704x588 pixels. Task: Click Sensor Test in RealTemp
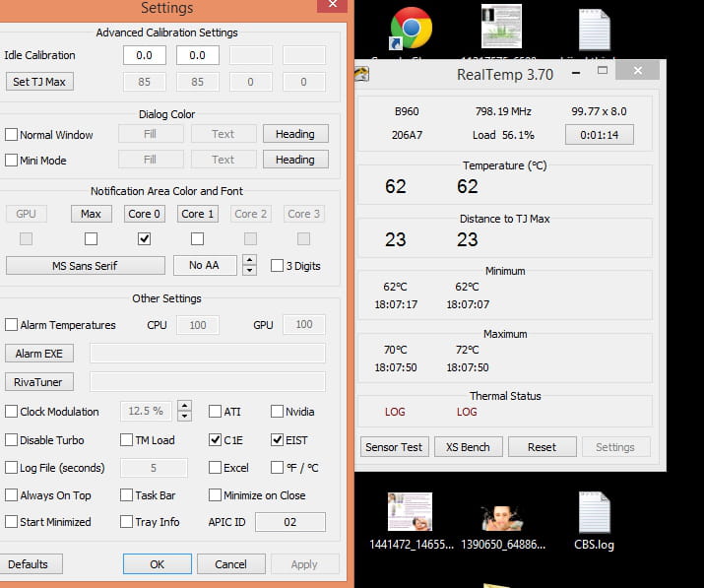394,447
